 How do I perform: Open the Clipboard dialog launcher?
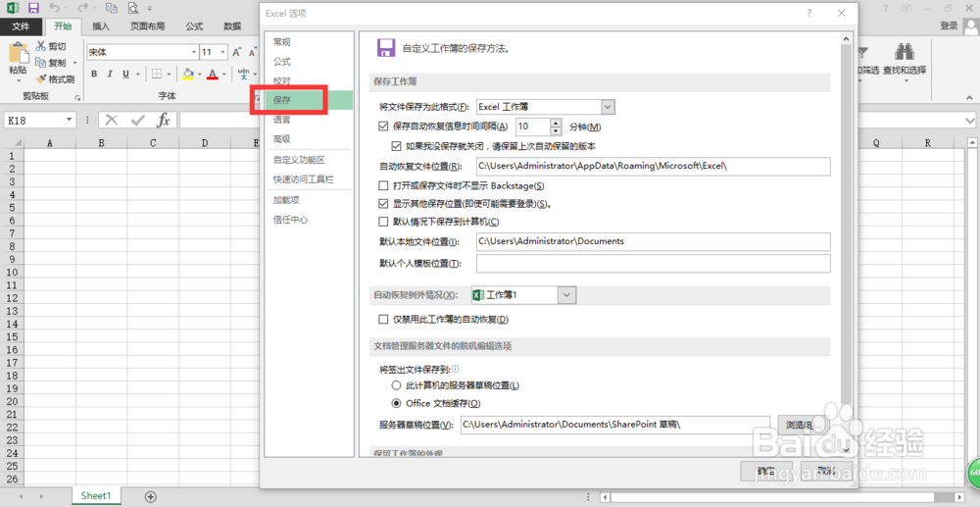[77, 97]
